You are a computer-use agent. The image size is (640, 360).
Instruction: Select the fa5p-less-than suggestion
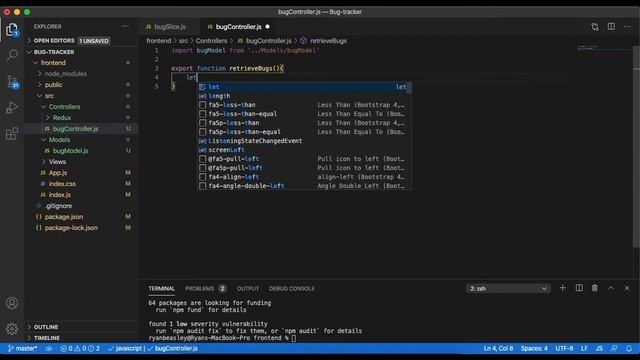coord(304,123)
